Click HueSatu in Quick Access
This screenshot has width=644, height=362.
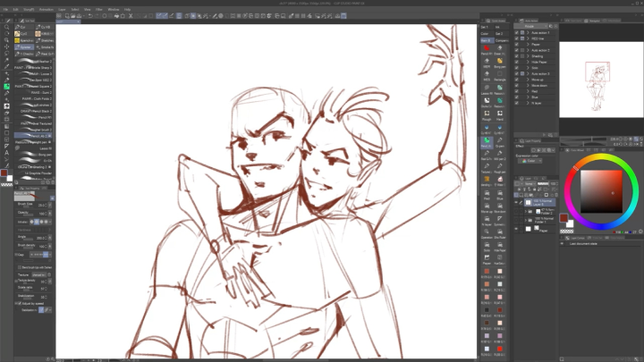(x=499, y=259)
